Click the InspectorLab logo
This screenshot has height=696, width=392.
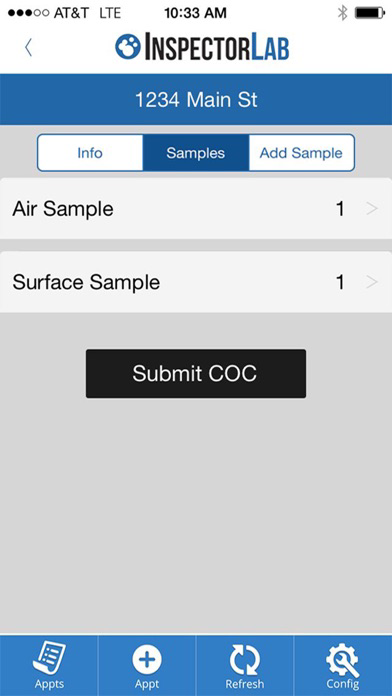click(202, 47)
